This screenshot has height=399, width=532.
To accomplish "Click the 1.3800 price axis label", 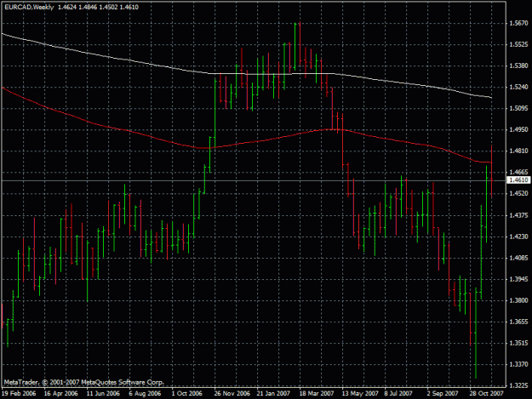I will coord(518,300).
